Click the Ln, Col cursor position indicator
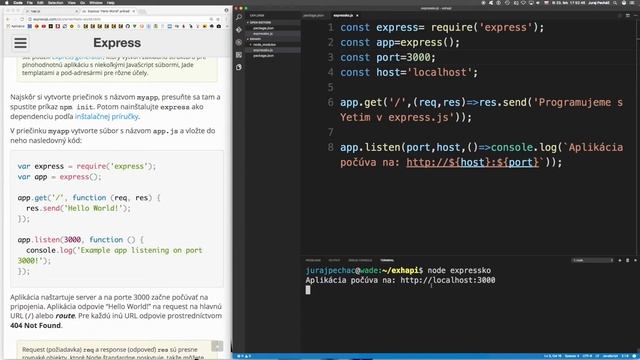This screenshot has height=360, width=640. pyautogui.click(x=553, y=356)
